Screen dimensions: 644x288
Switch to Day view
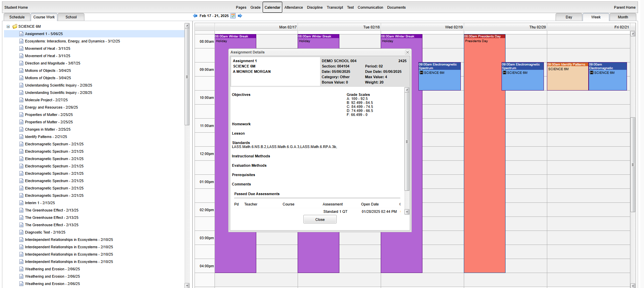pos(569,17)
